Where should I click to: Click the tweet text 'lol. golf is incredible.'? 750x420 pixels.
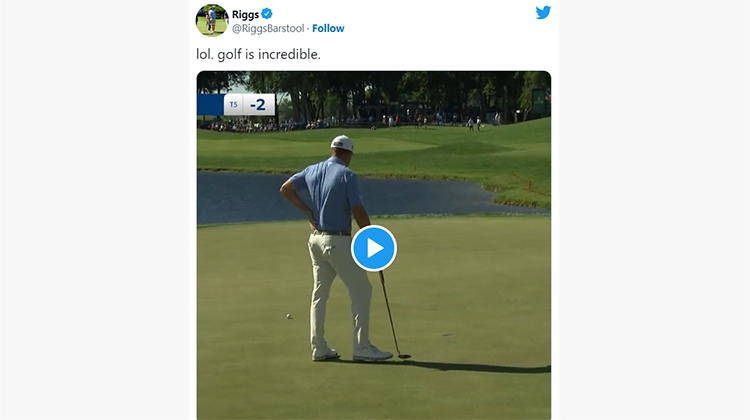click(258, 54)
